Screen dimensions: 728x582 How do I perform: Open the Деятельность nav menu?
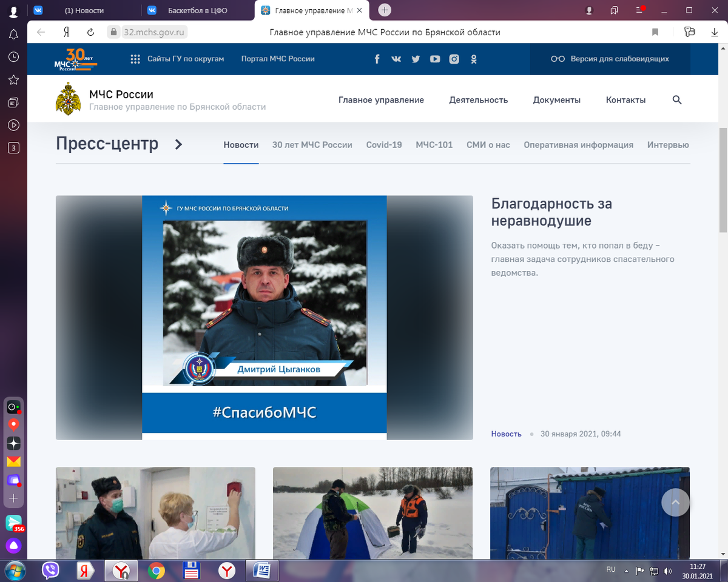pos(479,100)
